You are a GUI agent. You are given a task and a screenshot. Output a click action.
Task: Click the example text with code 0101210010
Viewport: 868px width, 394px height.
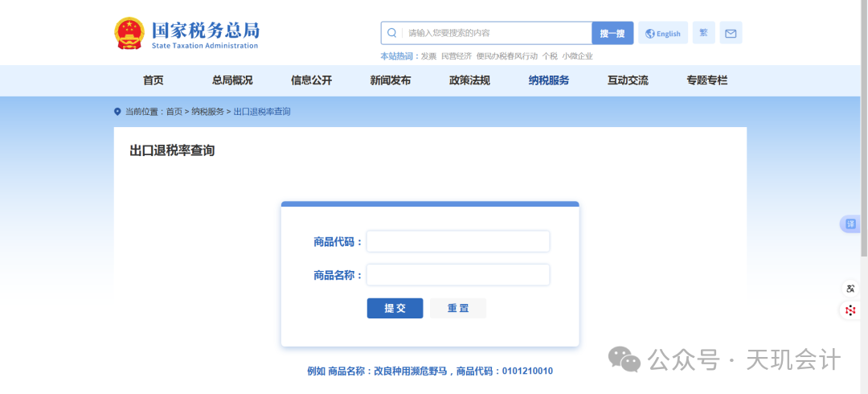[430, 371]
